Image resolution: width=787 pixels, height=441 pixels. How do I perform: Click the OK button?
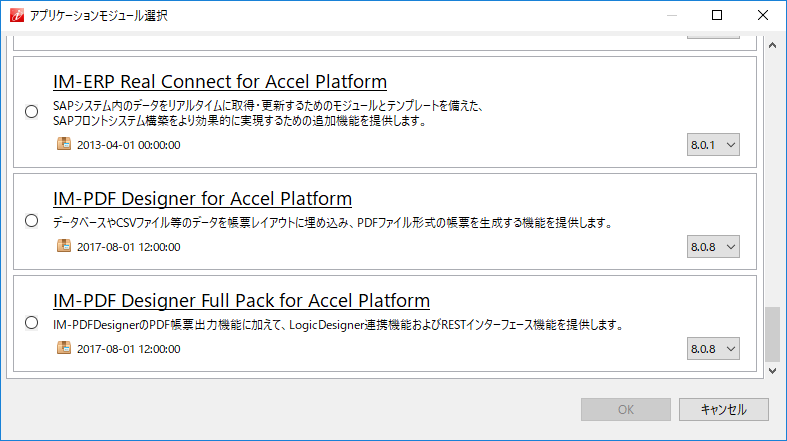click(x=626, y=409)
